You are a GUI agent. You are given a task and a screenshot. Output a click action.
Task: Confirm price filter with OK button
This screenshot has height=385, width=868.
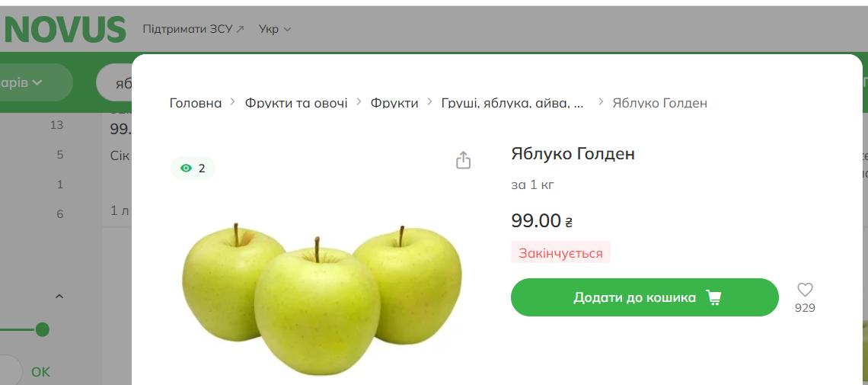pos(40,372)
